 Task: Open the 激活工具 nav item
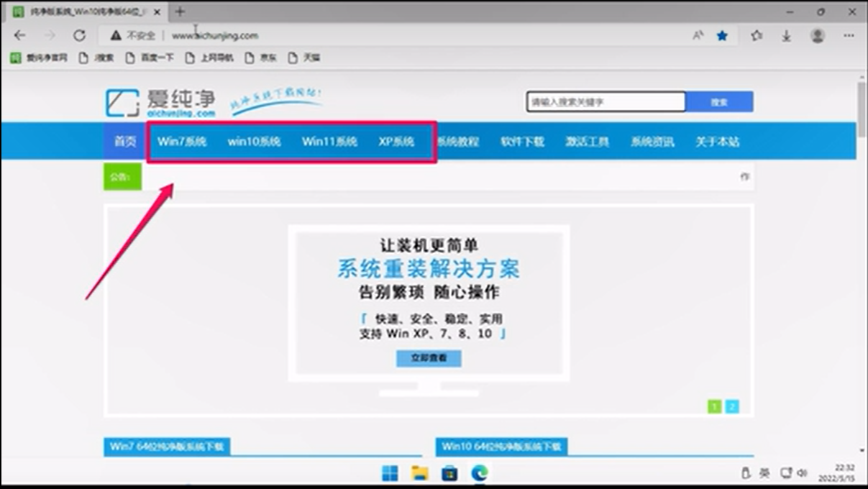588,142
